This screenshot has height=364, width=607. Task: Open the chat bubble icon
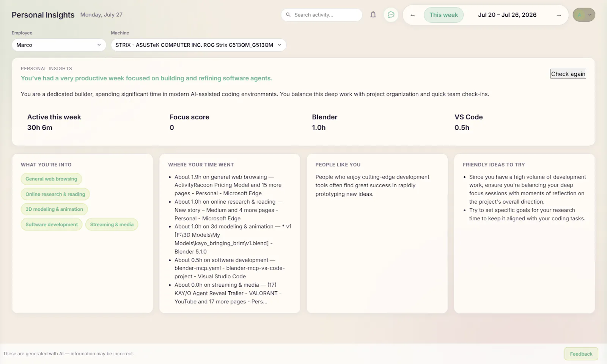(x=391, y=15)
